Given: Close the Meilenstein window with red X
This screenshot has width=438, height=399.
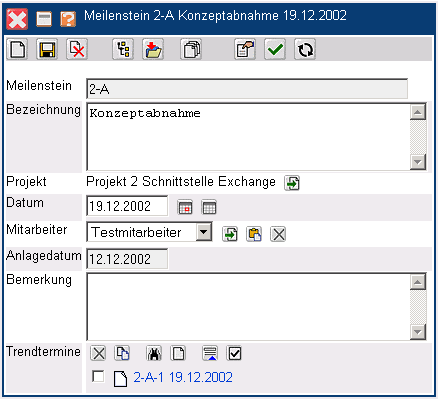Looking at the screenshot, I should [x=17, y=19].
